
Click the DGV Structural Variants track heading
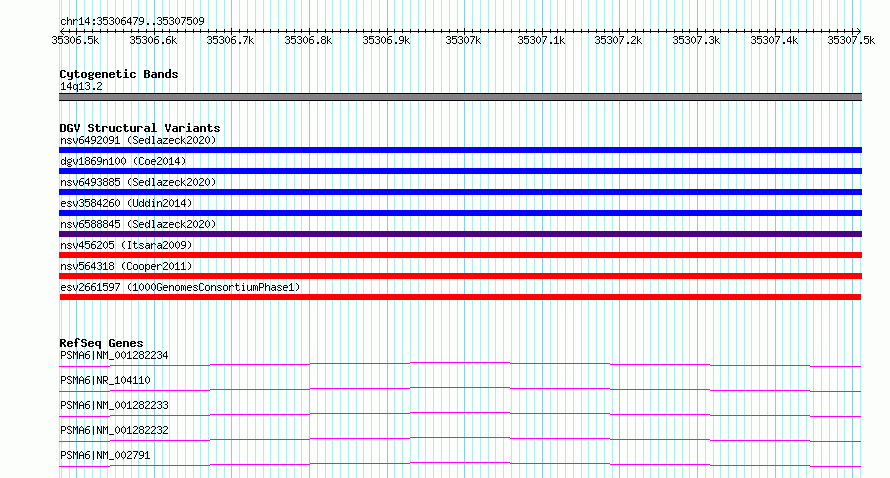pos(140,128)
